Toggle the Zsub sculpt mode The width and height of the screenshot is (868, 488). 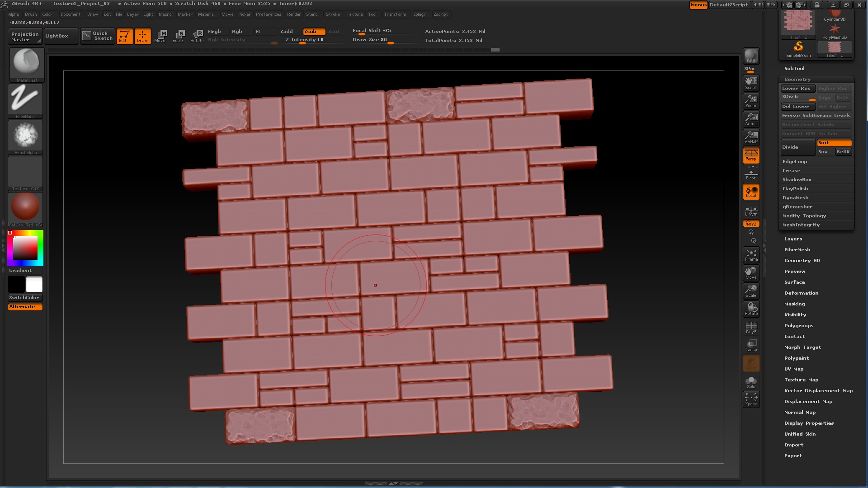click(x=314, y=31)
